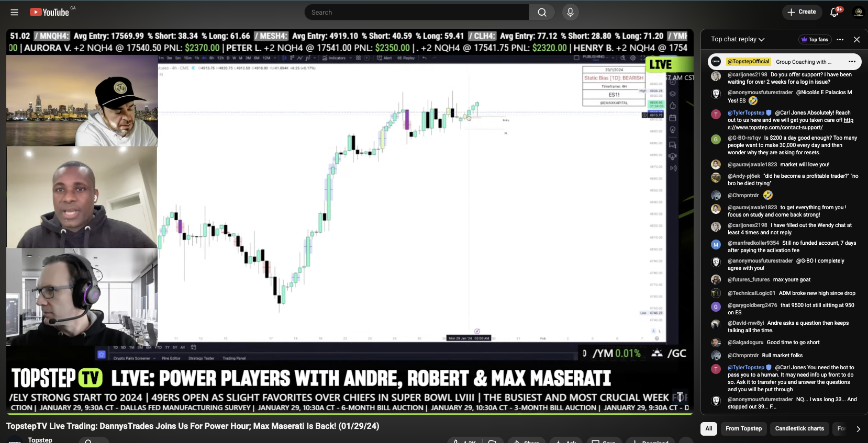This screenshot has width=868, height=443.
Task: Click username @David-mw8yi in chat
Action: [745, 323]
